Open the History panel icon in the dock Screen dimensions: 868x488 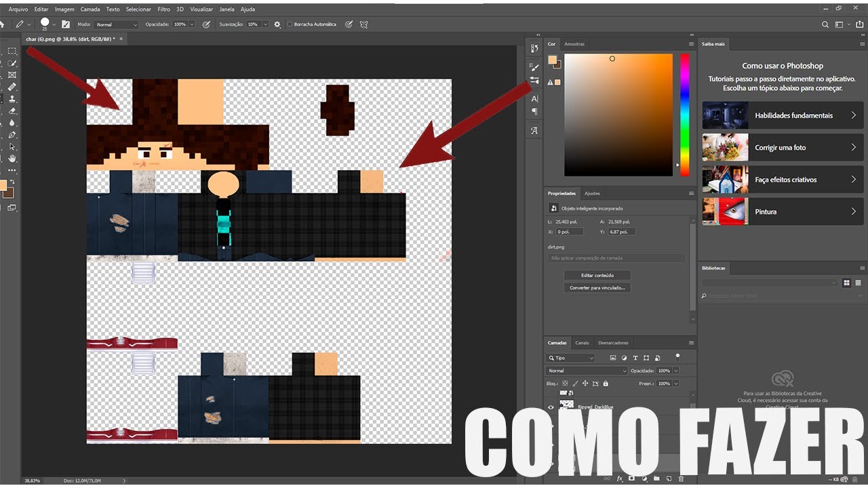pyautogui.click(x=534, y=48)
